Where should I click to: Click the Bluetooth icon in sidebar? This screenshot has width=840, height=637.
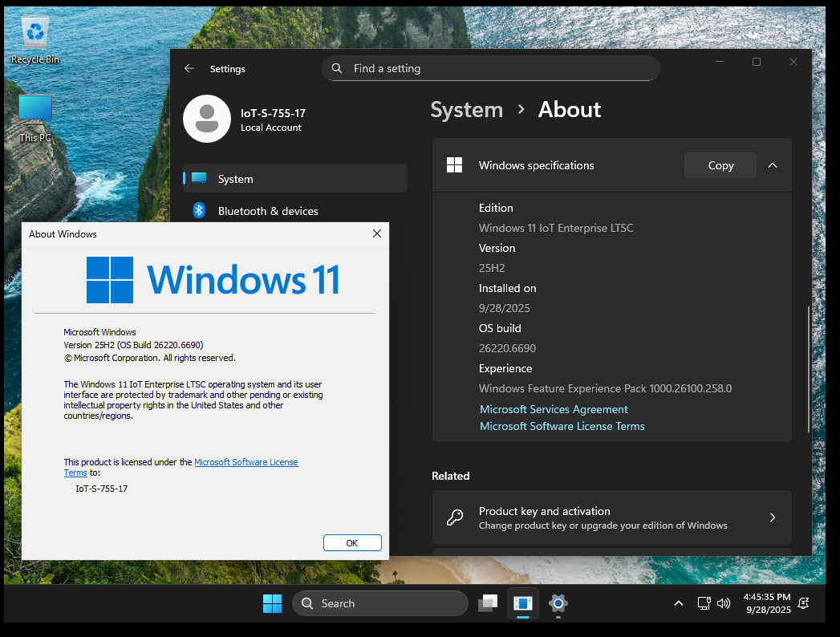[x=199, y=210]
